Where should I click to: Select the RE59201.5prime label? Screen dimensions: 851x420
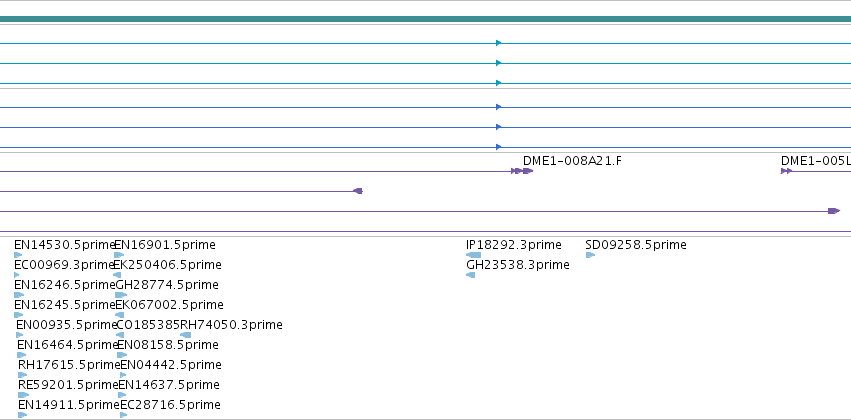(x=68, y=385)
